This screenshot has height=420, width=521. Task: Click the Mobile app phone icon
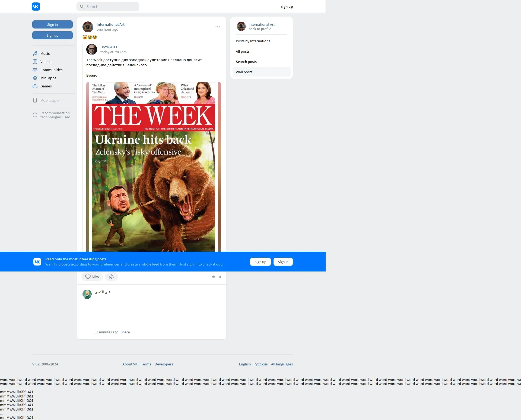(x=35, y=100)
